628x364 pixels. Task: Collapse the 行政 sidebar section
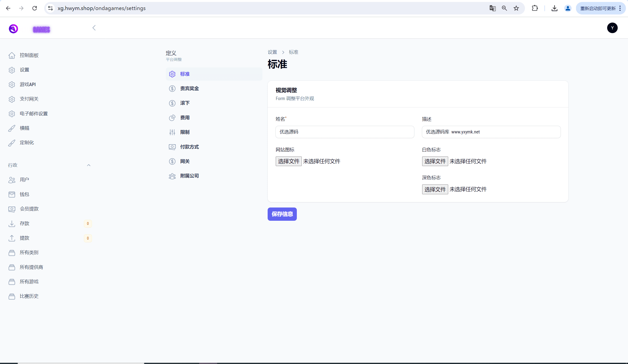pos(89,165)
